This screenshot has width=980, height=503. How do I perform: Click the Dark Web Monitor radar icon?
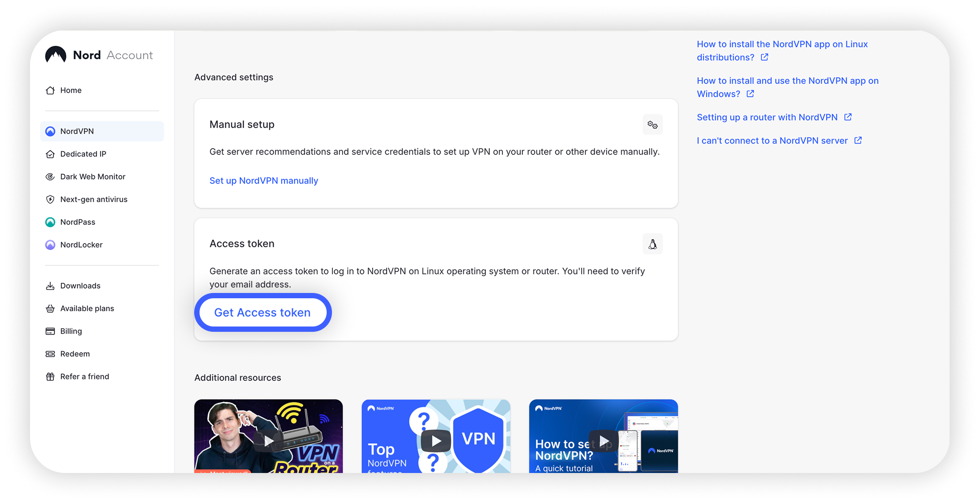(x=50, y=177)
